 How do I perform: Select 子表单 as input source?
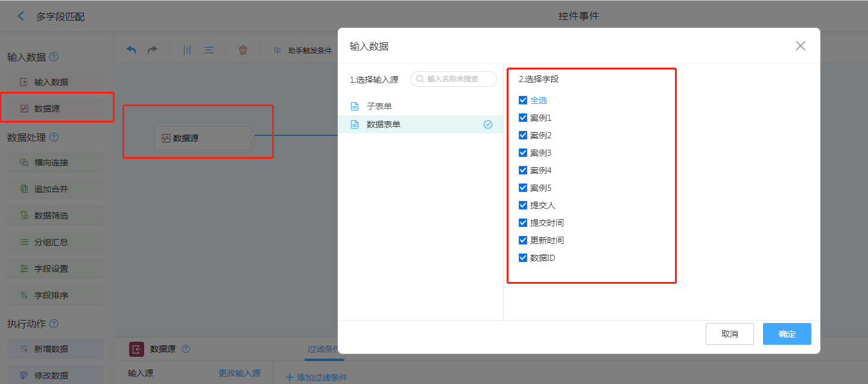[379, 106]
